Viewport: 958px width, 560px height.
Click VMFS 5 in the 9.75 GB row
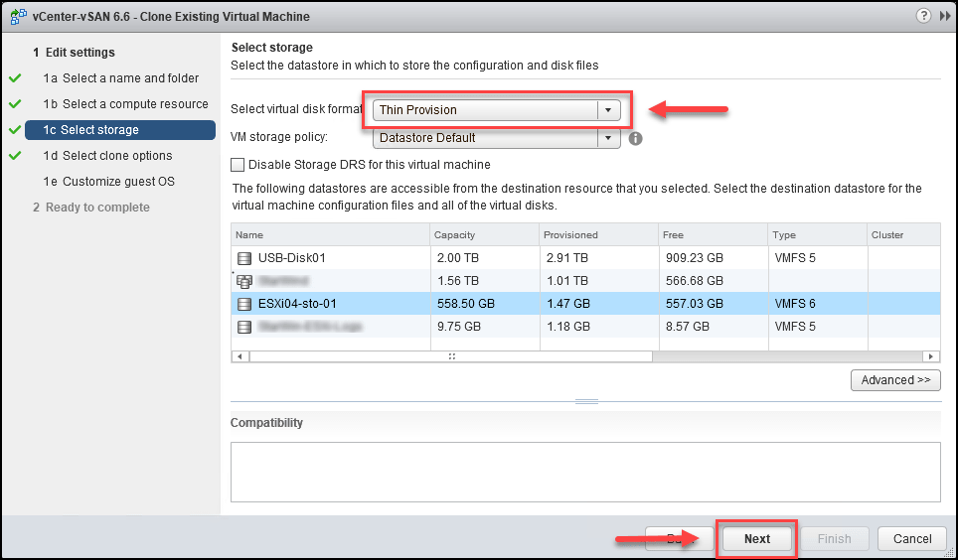click(795, 328)
